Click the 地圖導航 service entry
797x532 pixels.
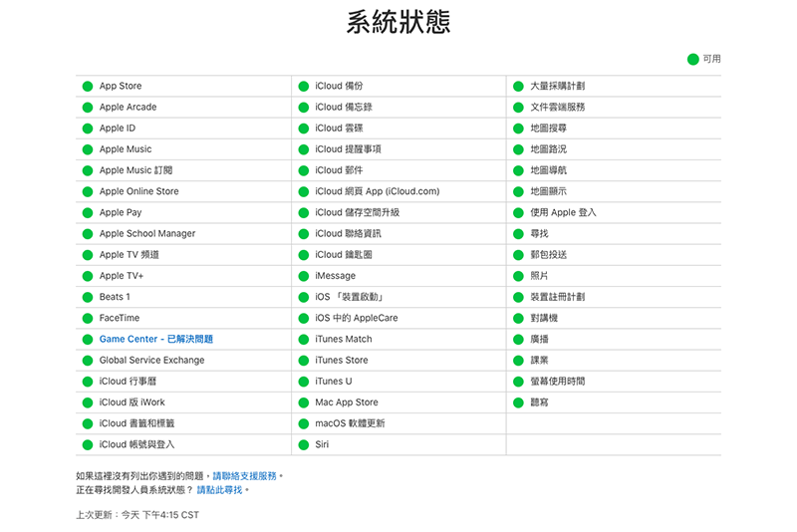pyautogui.click(x=548, y=170)
